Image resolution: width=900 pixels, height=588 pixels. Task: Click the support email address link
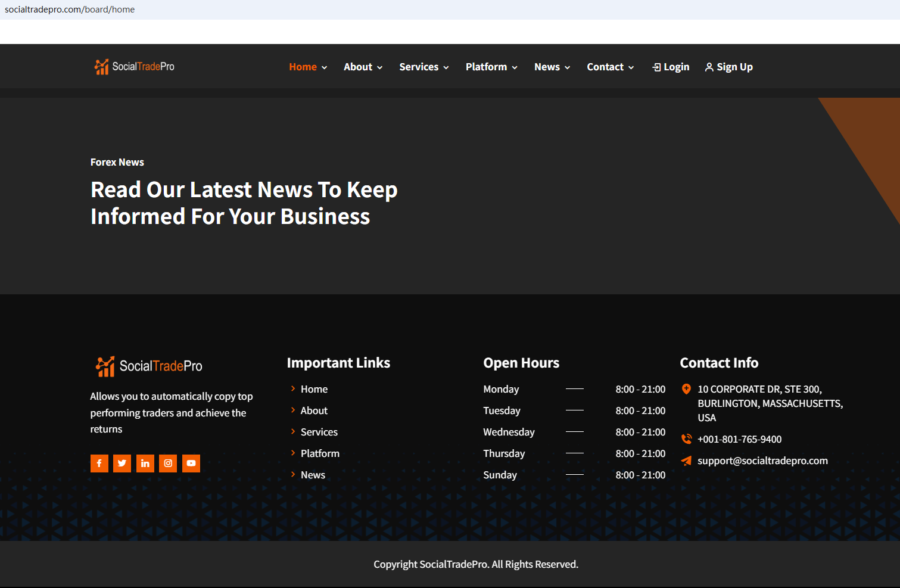click(x=762, y=461)
